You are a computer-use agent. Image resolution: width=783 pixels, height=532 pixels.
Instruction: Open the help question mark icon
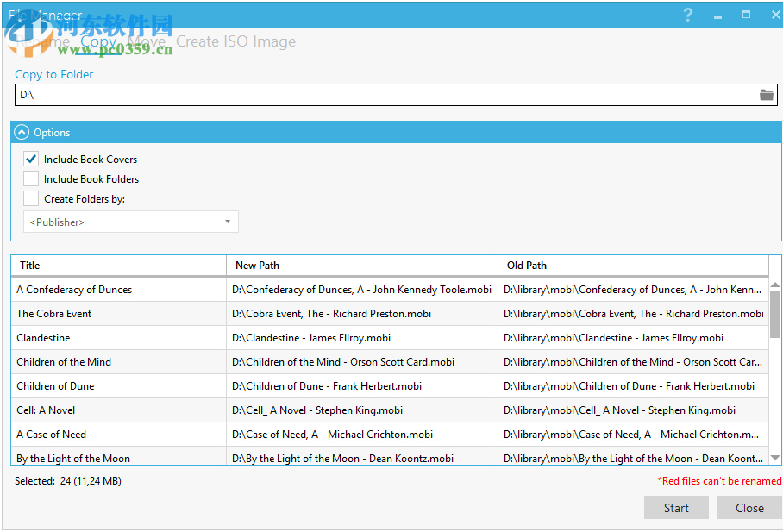[x=687, y=15]
